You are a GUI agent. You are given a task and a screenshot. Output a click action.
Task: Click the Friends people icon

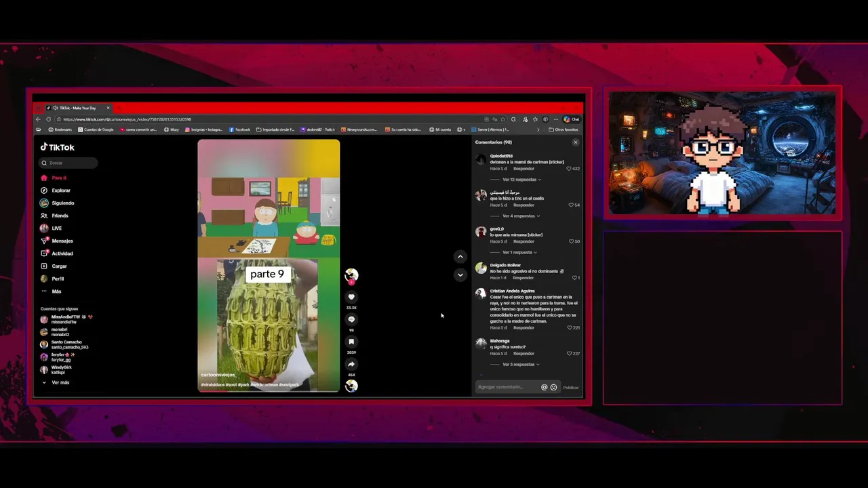coord(44,216)
